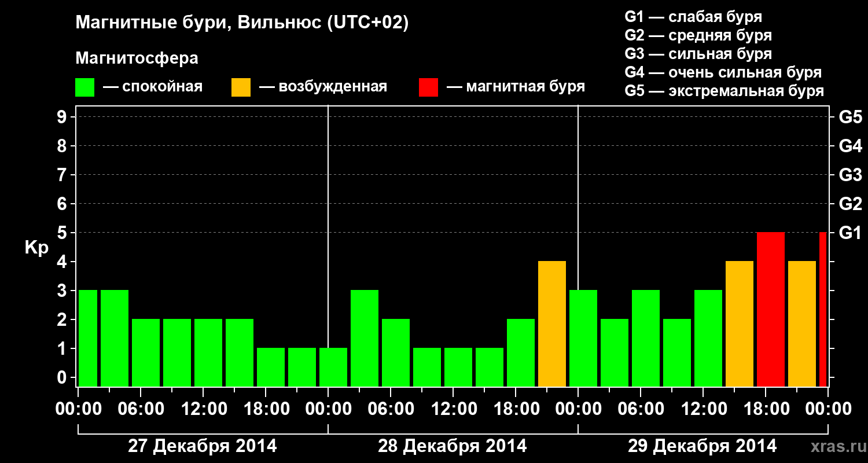Click the Kp 3 green bar at 06:00 on 29 December
Screen dimensions: 868x463
pos(646,339)
